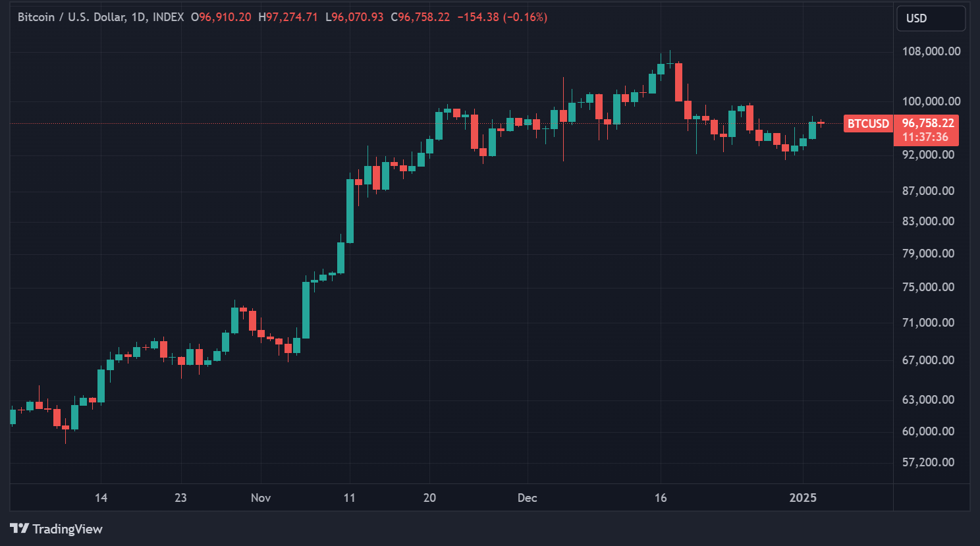This screenshot has width=980, height=546.
Task: Click the 87,000.00 price axis label
Action: [x=928, y=191]
